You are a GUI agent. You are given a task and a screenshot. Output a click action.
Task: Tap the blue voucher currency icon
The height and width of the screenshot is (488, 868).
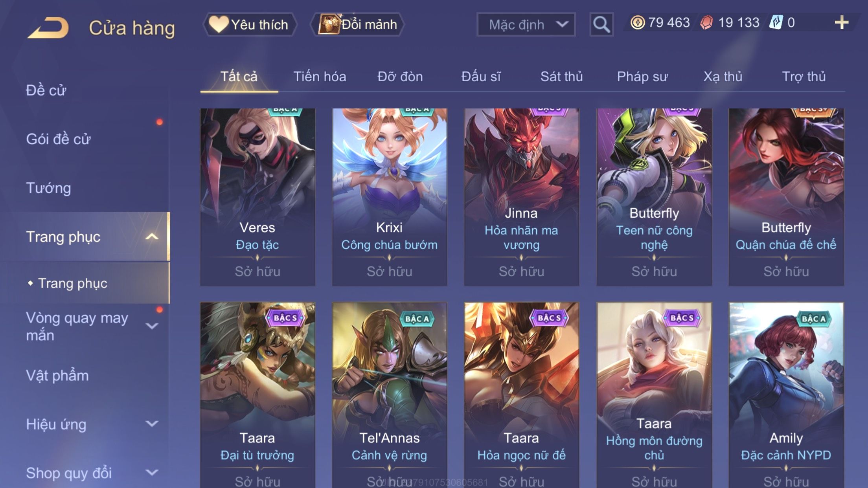pyautogui.click(x=776, y=22)
